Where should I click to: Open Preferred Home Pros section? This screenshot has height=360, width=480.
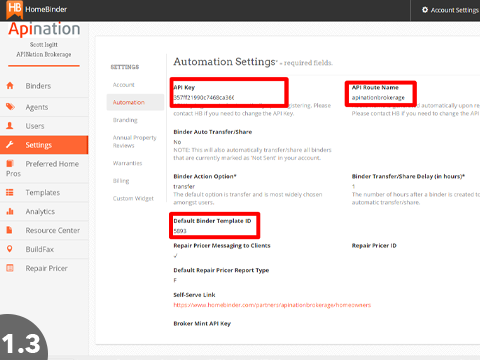[x=44, y=169]
